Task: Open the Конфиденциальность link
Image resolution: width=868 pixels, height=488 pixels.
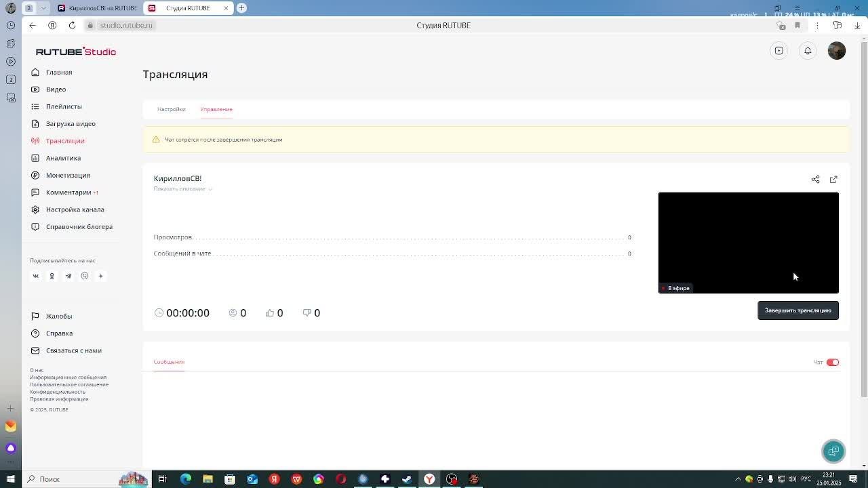Action: tap(58, 392)
